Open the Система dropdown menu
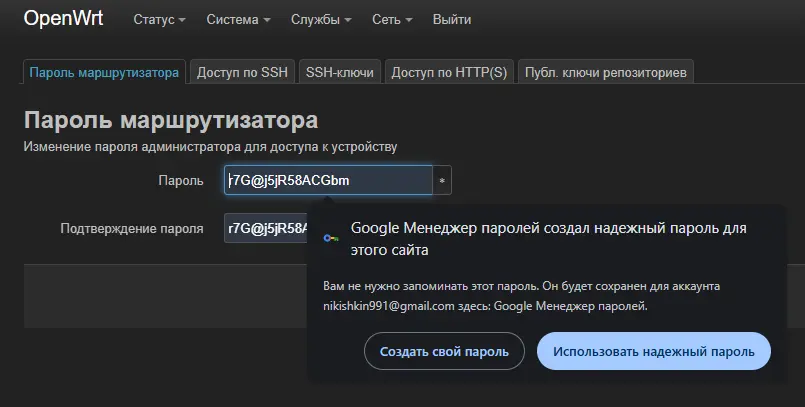The width and height of the screenshot is (805, 407). 238,20
